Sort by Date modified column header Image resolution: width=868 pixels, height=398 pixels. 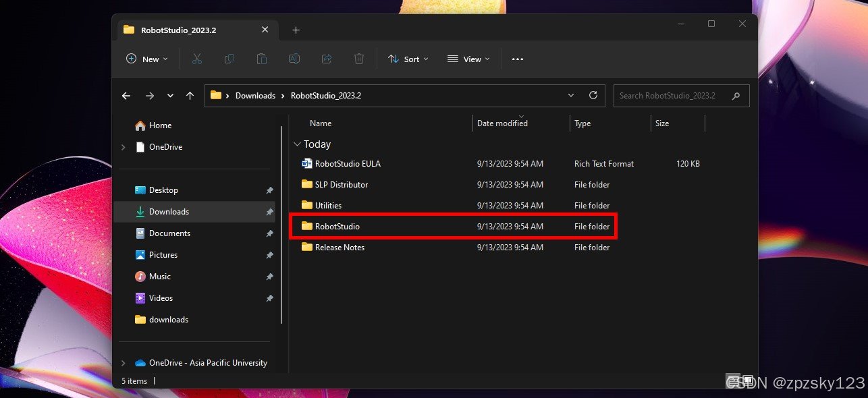pyautogui.click(x=502, y=123)
